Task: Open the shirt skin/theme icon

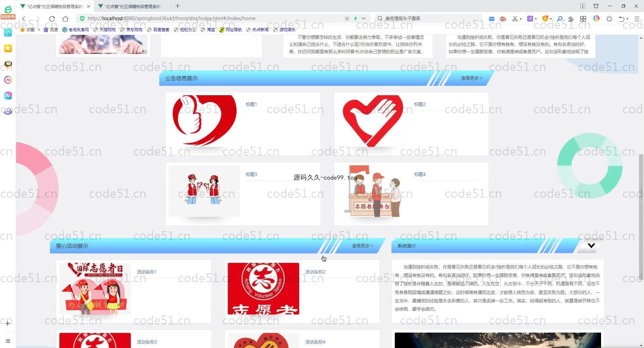Action: pyautogui.click(x=596, y=6)
